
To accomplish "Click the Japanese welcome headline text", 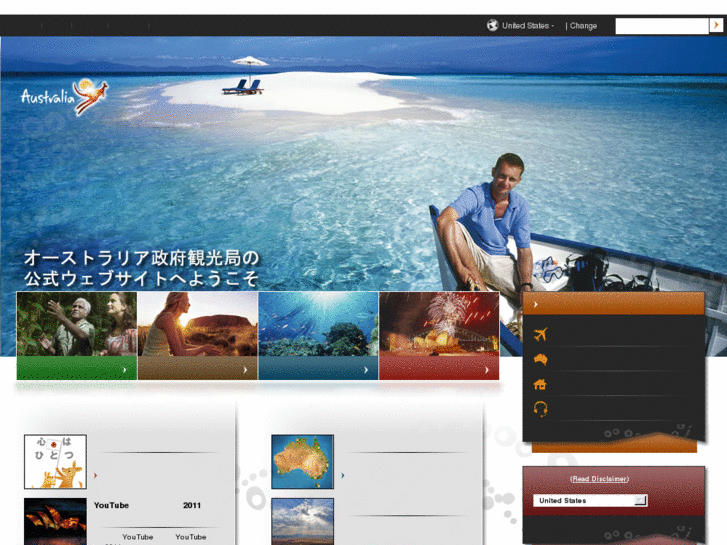I will [x=141, y=268].
